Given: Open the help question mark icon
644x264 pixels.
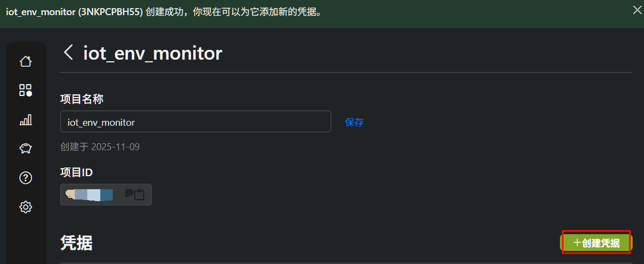Looking at the screenshot, I should coord(25,177).
